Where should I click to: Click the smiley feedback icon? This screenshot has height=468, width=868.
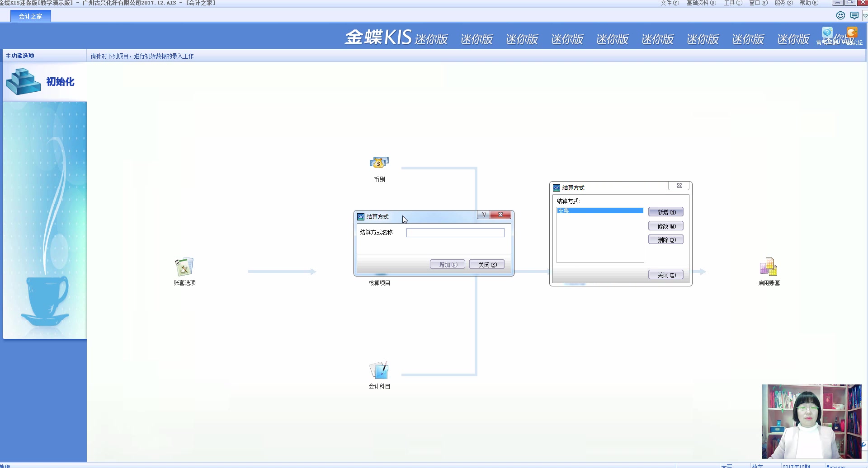coord(840,15)
